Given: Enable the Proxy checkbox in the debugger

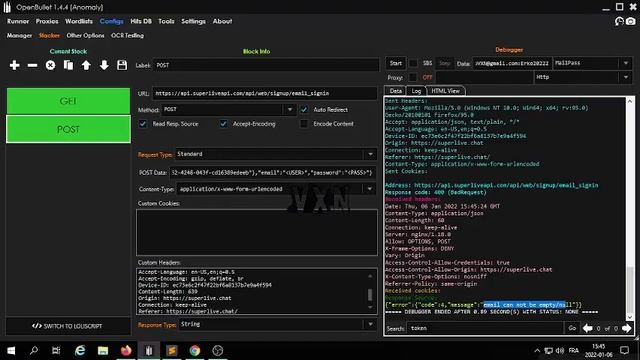Looking at the screenshot, I should point(413,77).
